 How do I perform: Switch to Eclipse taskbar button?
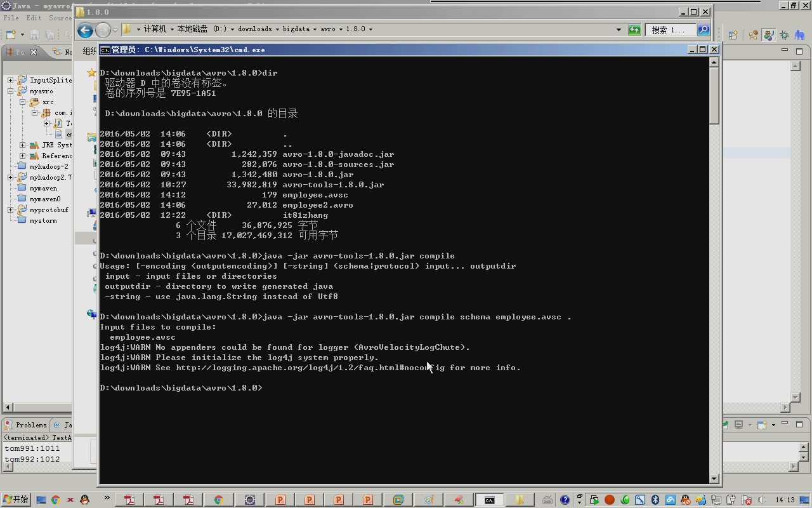[250, 500]
